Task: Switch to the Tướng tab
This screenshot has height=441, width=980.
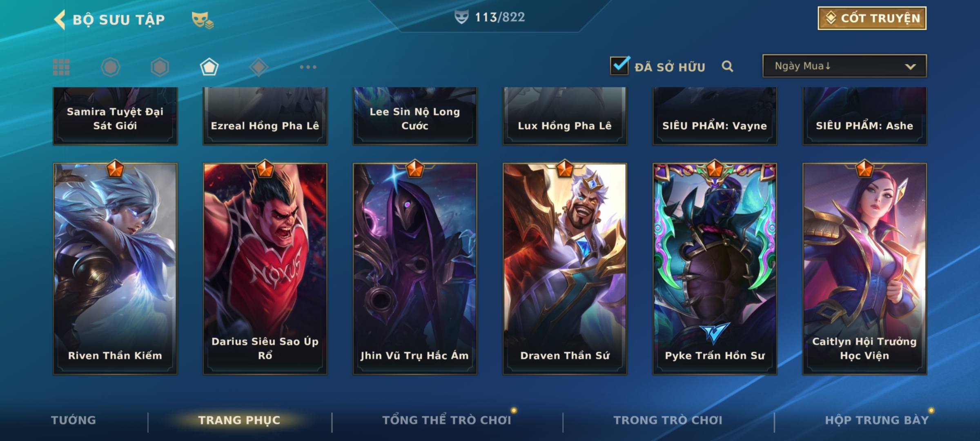Action: 73,420
